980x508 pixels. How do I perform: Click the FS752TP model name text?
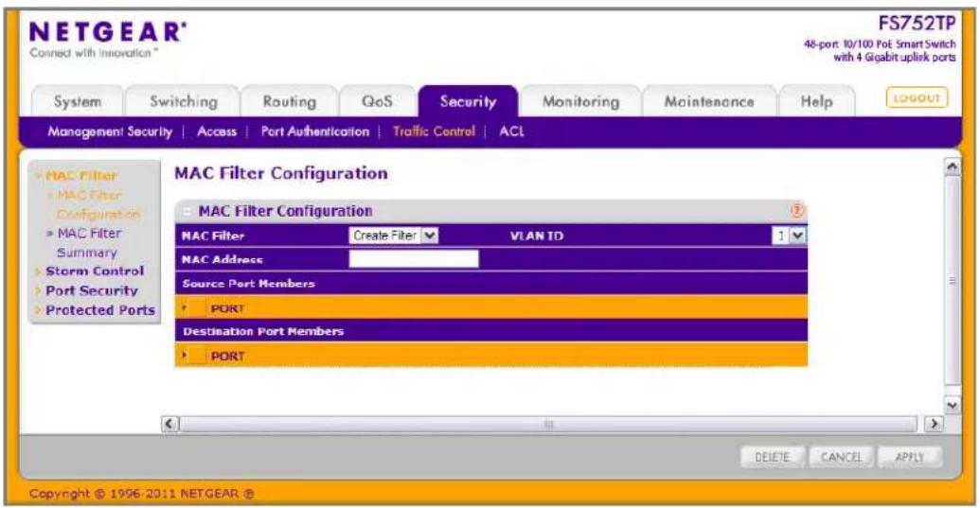(x=917, y=24)
